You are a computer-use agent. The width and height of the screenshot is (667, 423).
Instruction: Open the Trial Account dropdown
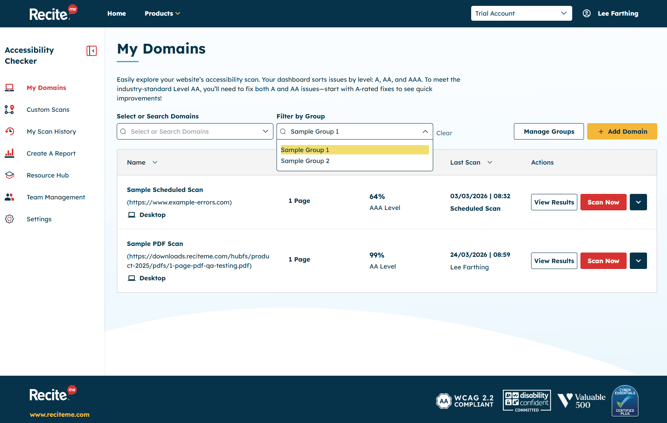[x=521, y=14]
